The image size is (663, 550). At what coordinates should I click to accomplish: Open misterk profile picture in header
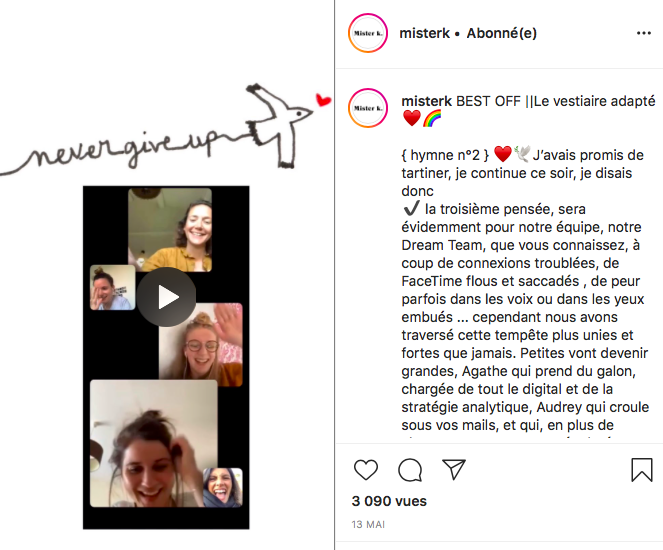point(368,33)
